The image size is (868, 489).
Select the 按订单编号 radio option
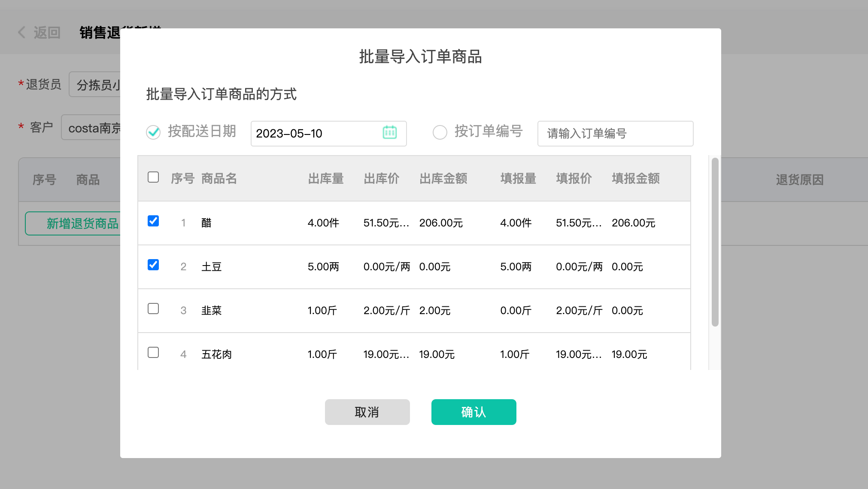(x=440, y=132)
